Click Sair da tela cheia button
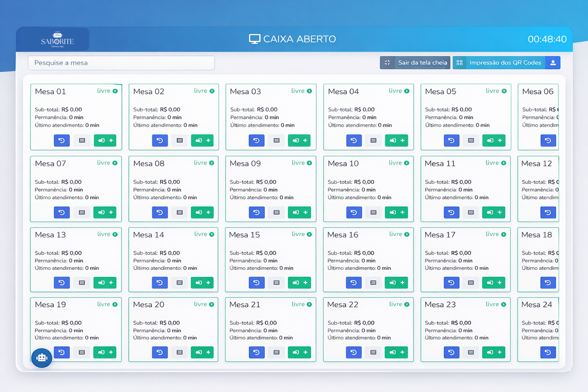The width and height of the screenshot is (588, 392). pyautogui.click(x=415, y=63)
